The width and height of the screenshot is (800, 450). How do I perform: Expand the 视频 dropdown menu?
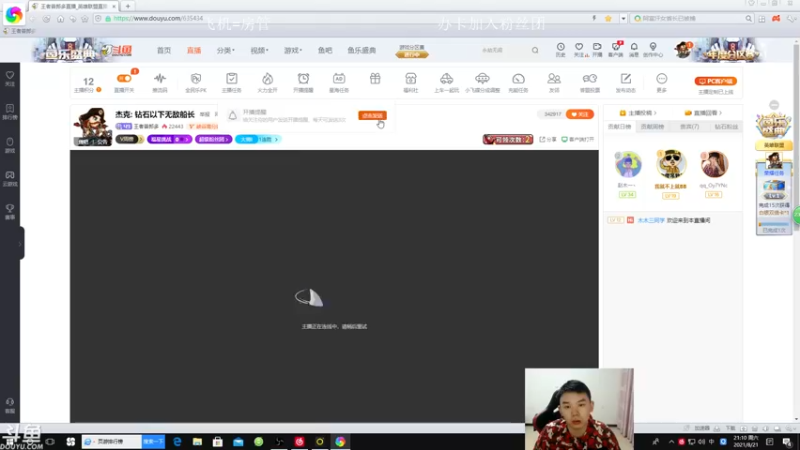(x=259, y=51)
